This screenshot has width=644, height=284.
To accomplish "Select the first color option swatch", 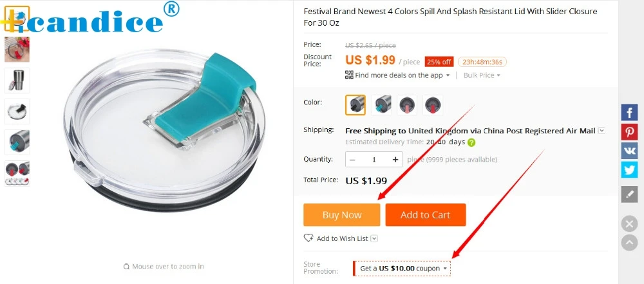I will click(355, 105).
